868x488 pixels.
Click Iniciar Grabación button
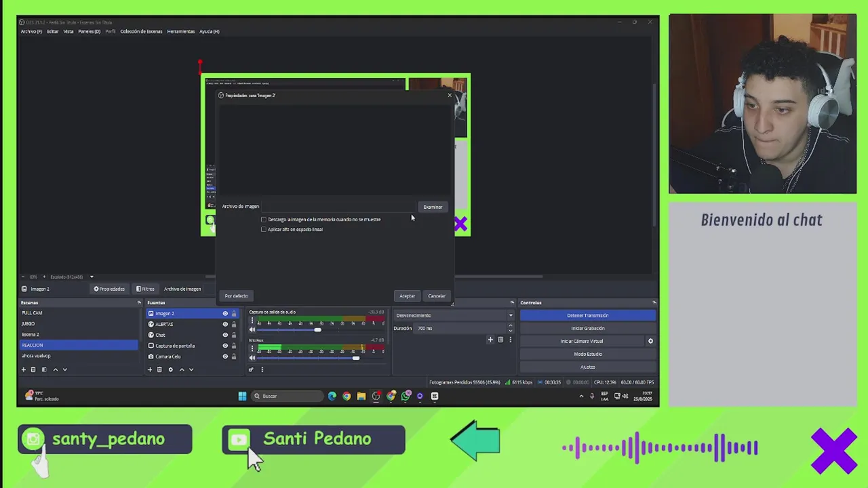coord(588,328)
